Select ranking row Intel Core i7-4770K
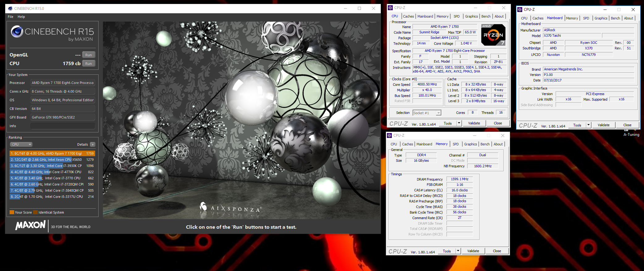The image size is (644, 271). point(52,172)
